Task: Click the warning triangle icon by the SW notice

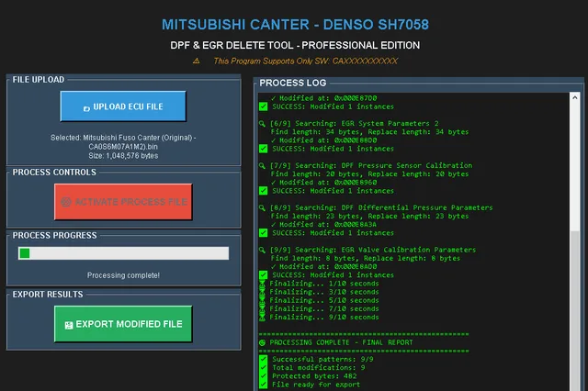Action: 196,61
